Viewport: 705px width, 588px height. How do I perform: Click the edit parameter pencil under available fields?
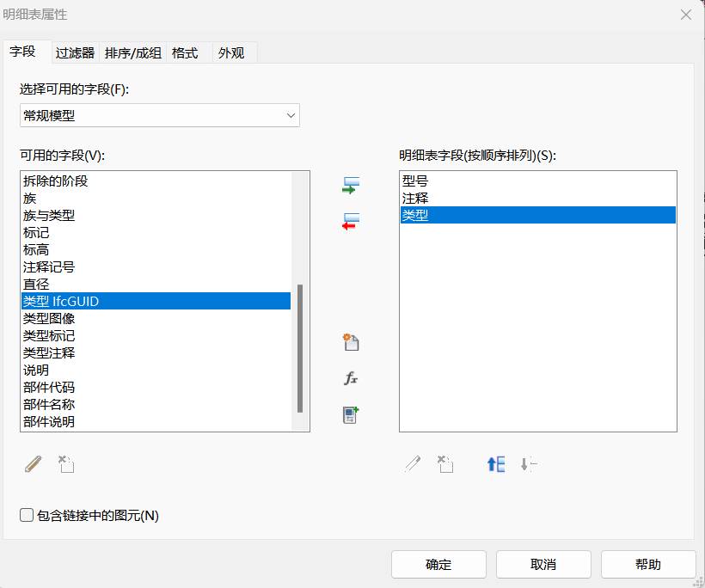tap(33, 465)
